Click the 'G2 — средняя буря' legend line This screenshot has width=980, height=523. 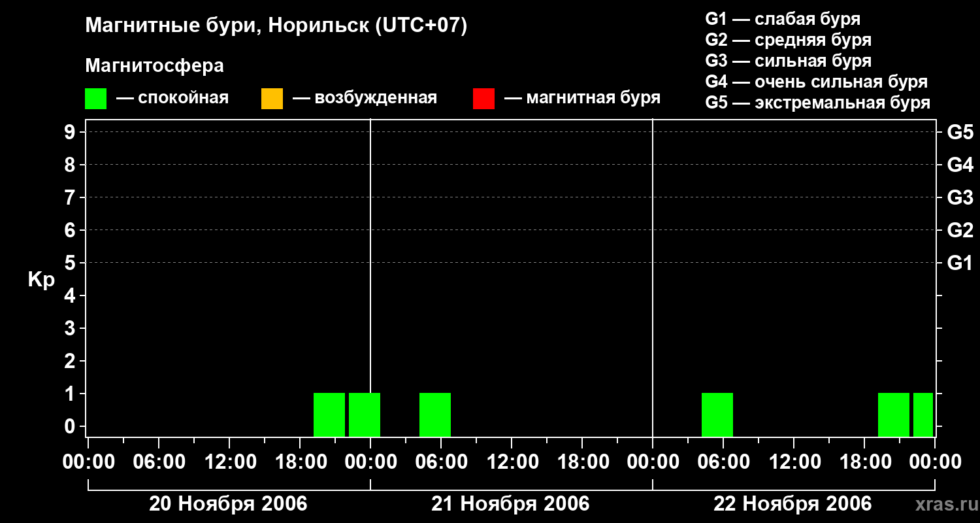tap(788, 40)
